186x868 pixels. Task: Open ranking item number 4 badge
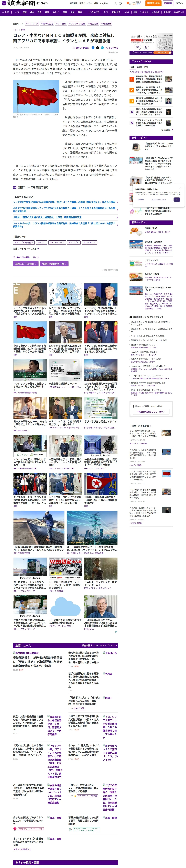[x=132, y=112]
